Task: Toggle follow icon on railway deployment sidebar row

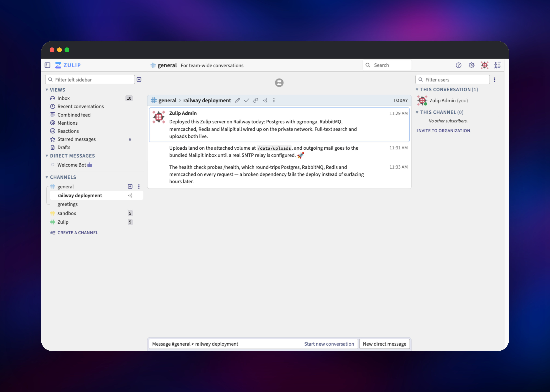Action: pos(130,196)
